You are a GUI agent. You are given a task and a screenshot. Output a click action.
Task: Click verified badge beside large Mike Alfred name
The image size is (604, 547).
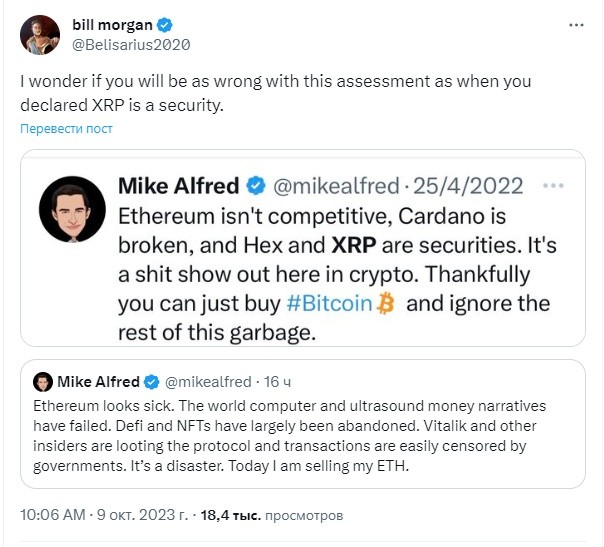point(256,186)
